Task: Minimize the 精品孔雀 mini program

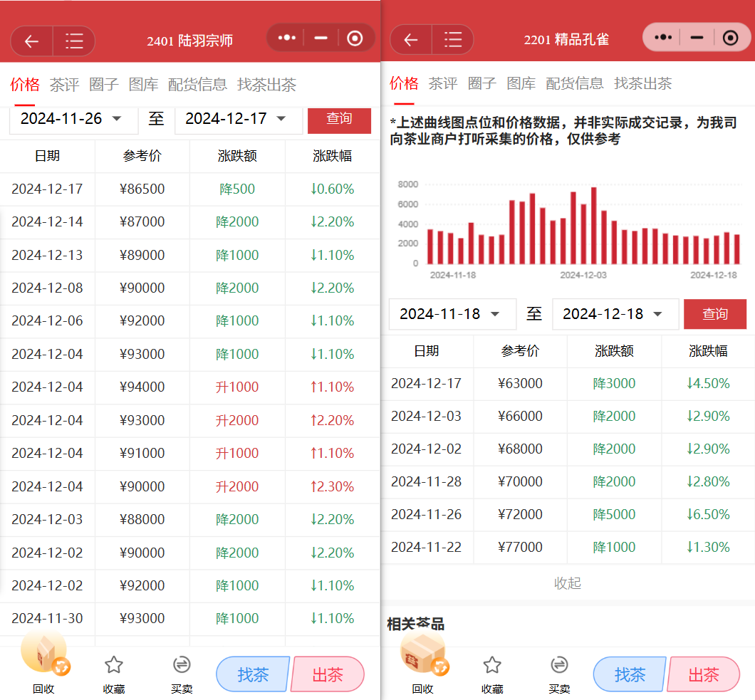Action: point(697,37)
